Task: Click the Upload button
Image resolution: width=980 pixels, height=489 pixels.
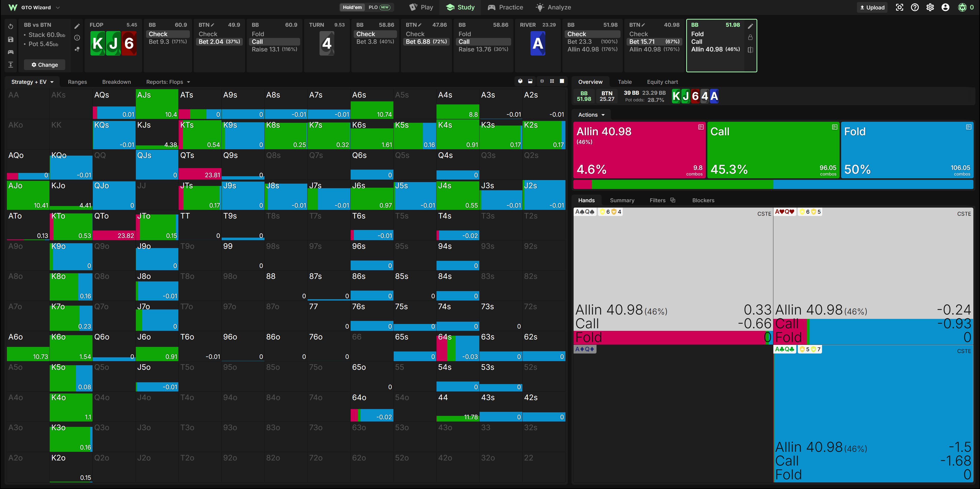Action: tap(872, 7)
